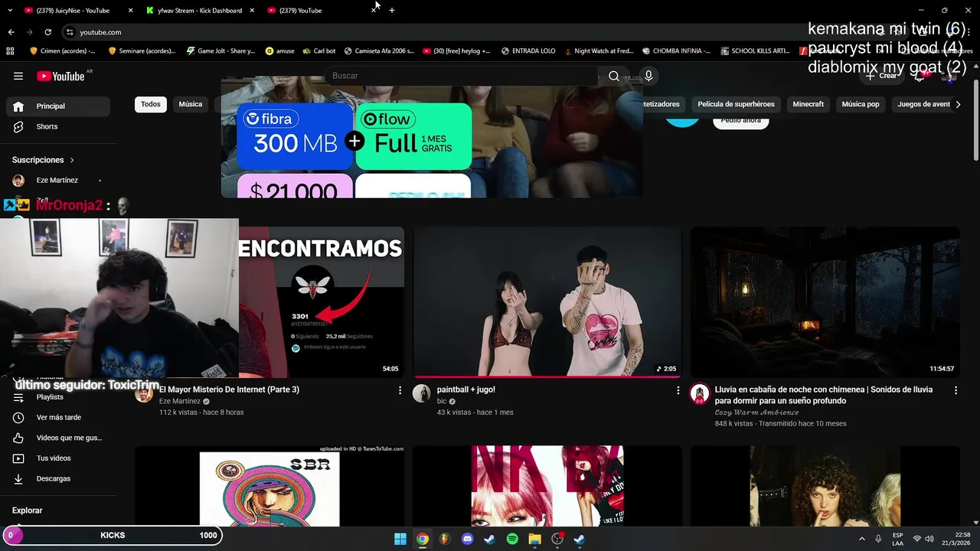Reload the YouTube page
This screenshot has height=551, width=980.
coord(47,32)
